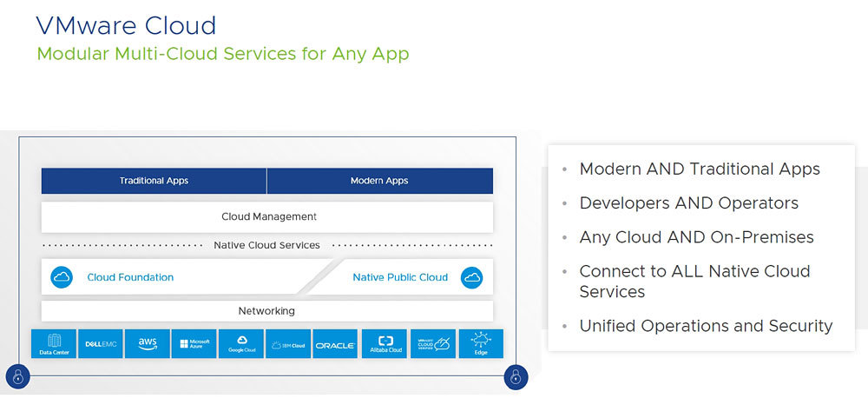The image size is (868, 418).
Task: Click the Edge tile
Action: 481,344
